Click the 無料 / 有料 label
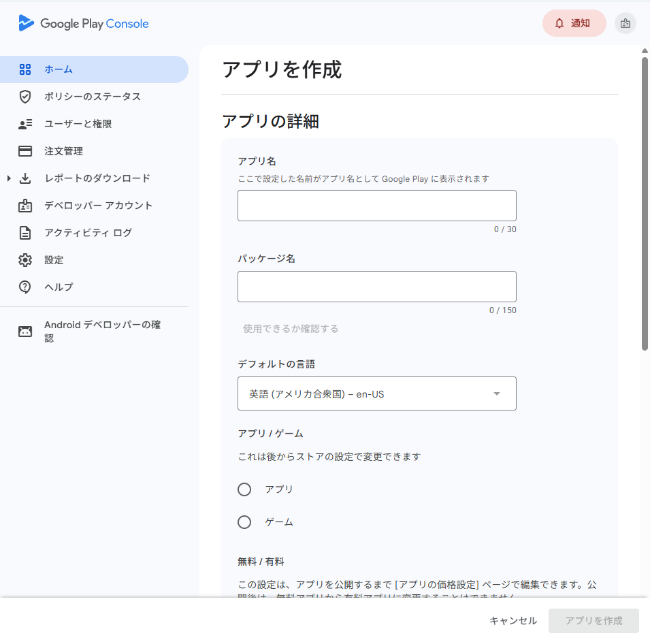 (261, 562)
